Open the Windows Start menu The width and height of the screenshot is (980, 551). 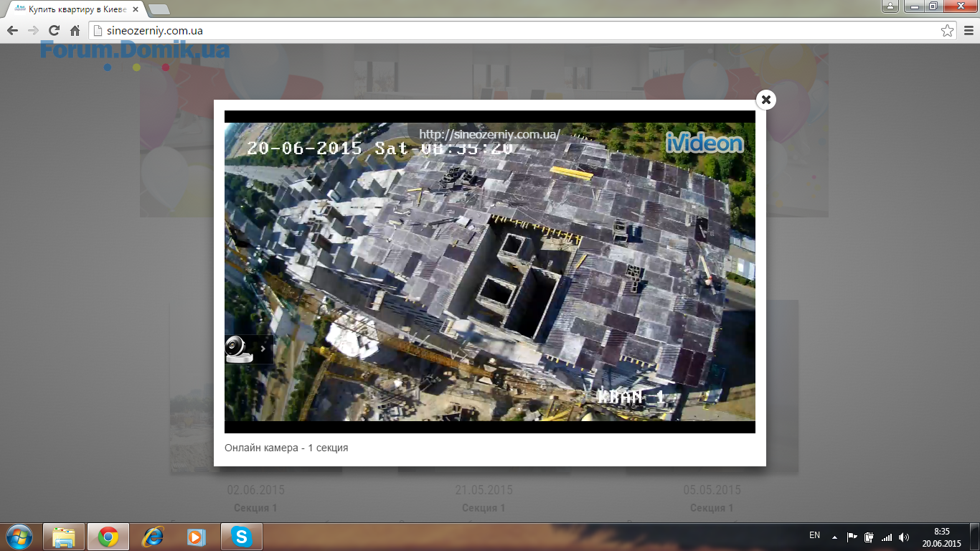coord(19,536)
